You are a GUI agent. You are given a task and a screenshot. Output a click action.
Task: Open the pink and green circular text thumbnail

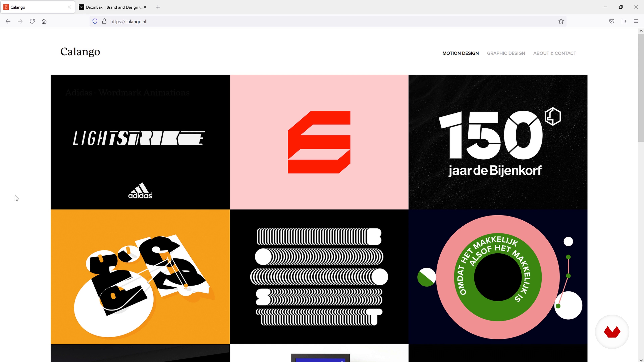pyautogui.click(x=498, y=277)
